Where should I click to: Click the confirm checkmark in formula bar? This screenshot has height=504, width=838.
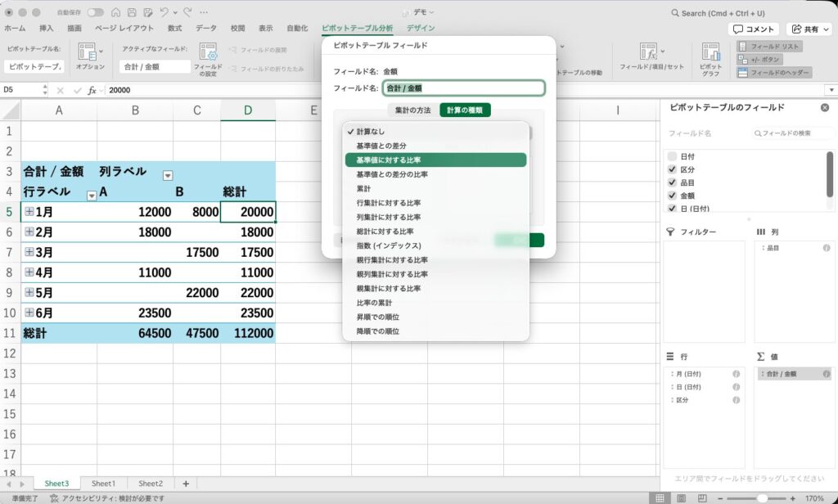pyautogui.click(x=78, y=90)
